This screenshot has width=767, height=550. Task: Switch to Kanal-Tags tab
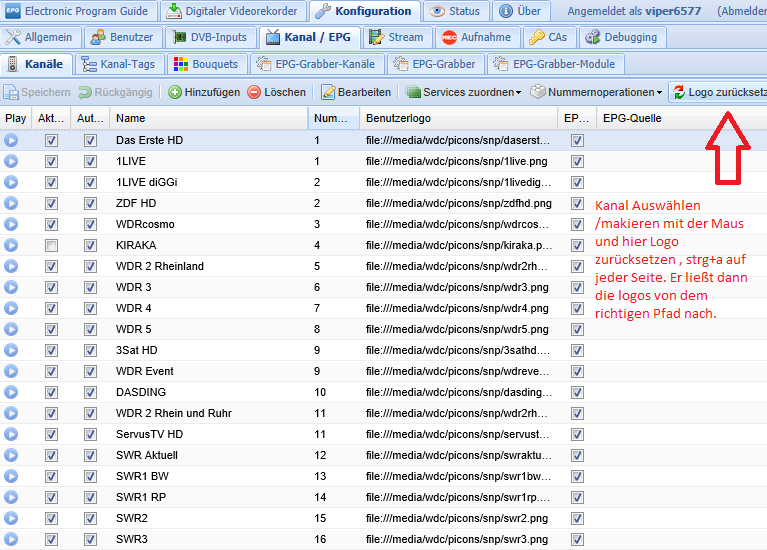tap(118, 64)
